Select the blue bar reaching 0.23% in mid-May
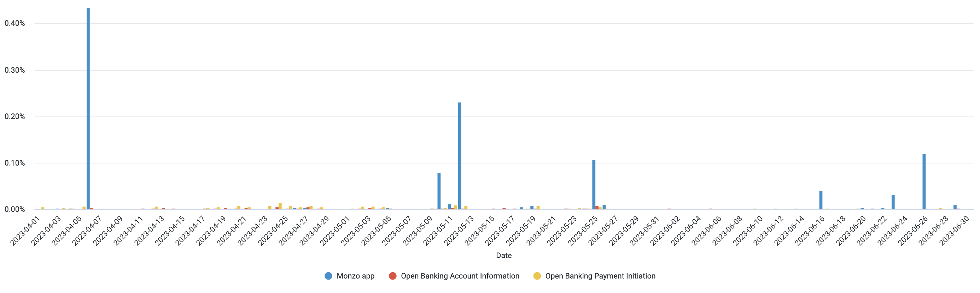This screenshot has width=980, height=293. 460,156
